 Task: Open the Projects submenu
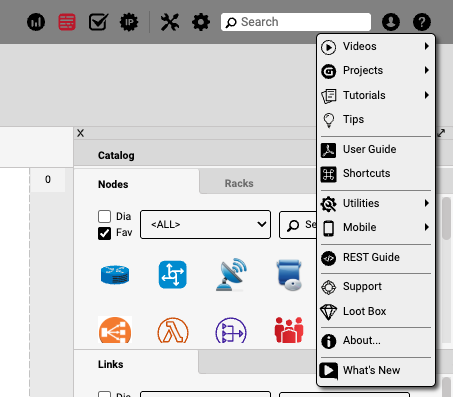(376, 71)
